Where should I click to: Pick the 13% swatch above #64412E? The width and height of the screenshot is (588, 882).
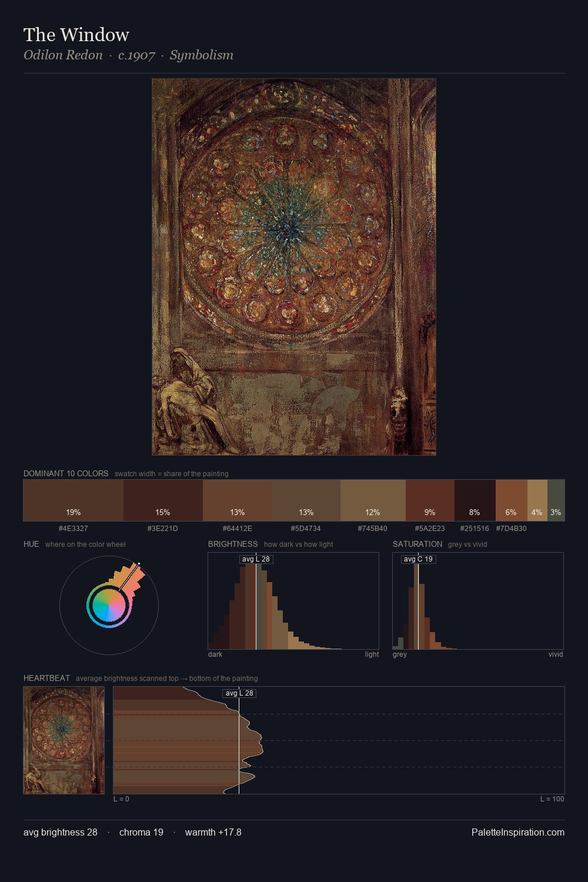238,500
